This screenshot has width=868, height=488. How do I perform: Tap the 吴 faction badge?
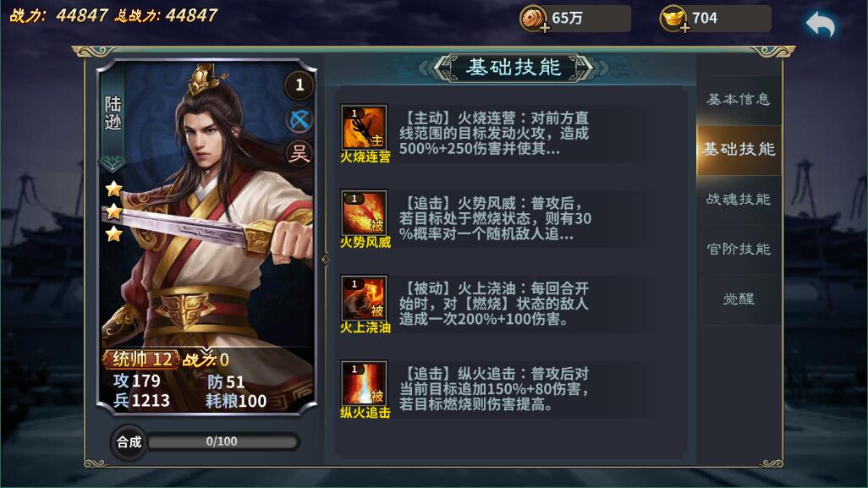click(x=299, y=153)
